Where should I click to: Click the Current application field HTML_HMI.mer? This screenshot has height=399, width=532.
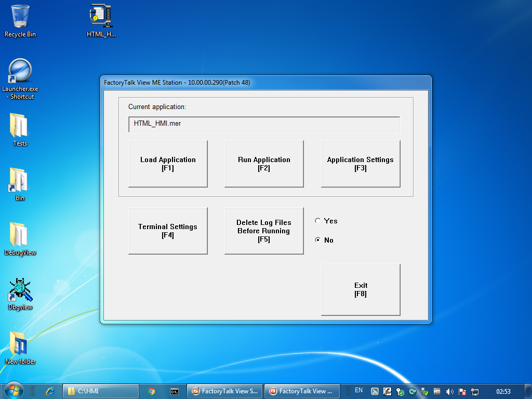pos(264,124)
